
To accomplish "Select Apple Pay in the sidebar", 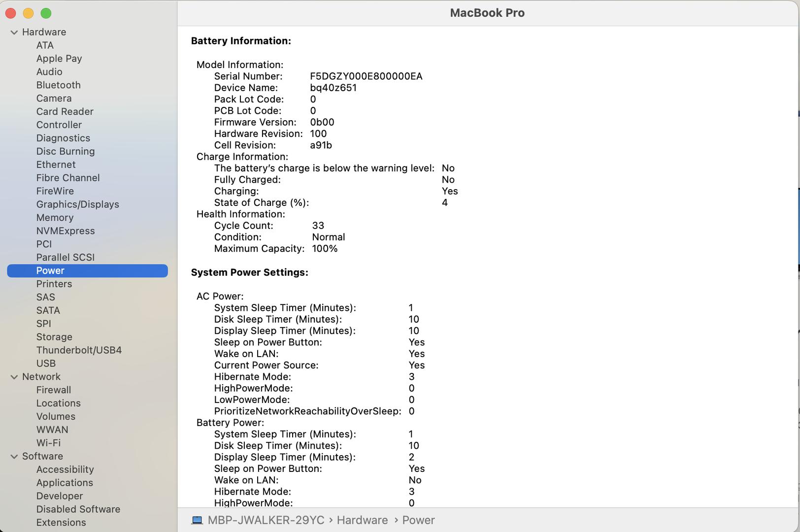I will (x=59, y=59).
